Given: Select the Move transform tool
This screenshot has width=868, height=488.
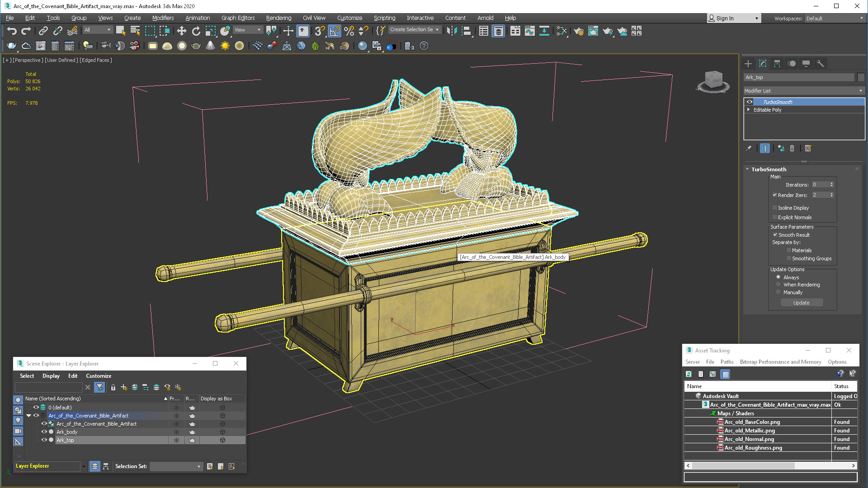Looking at the screenshot, I should [181, 31].
